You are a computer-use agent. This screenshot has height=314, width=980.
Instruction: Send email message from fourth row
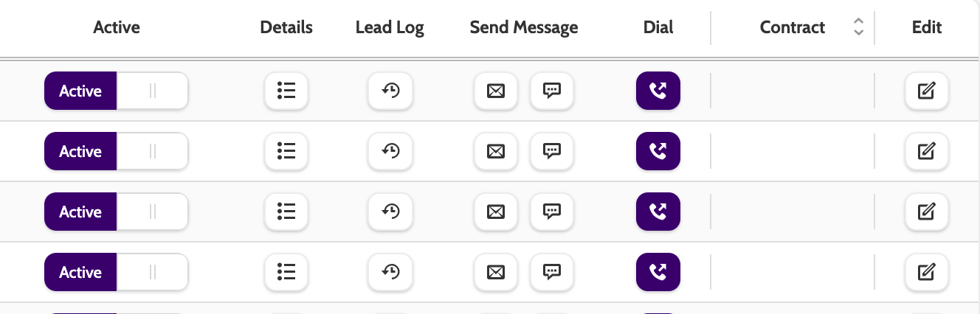tap(496, 273)
